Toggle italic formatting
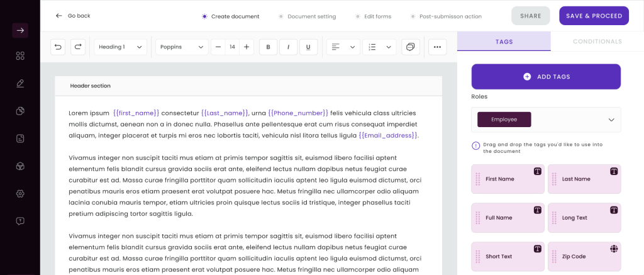The height and width of the screenshot is (275, 644). coord(288,47)
